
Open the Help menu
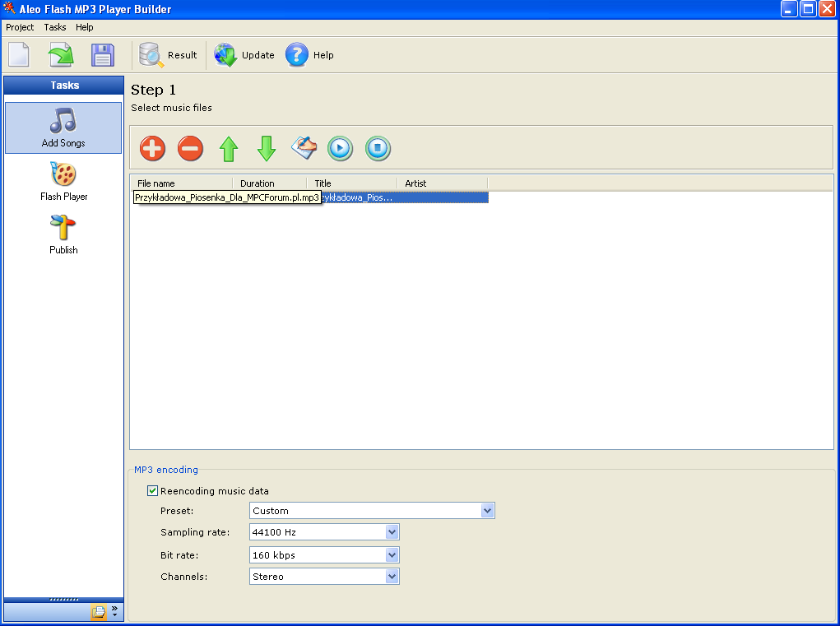[x=85, y=27]
